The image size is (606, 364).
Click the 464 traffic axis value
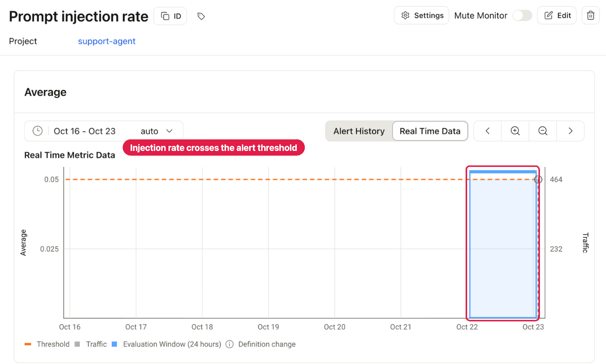(x=556, y=179)
